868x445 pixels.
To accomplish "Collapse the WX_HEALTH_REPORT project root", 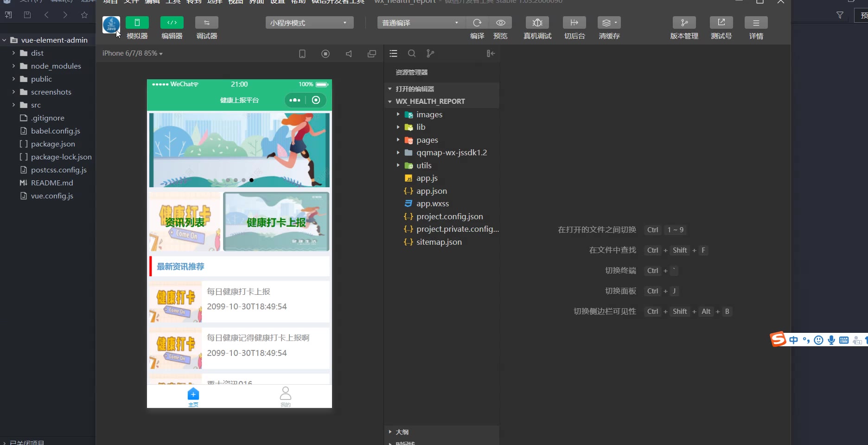I will click(442, 102).
